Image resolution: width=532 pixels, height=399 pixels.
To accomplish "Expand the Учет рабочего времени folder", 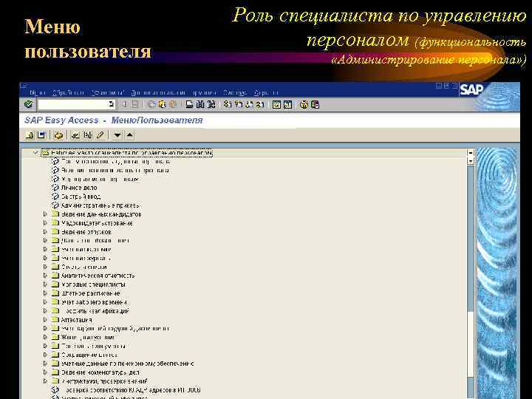I will (x=45, y=302).
